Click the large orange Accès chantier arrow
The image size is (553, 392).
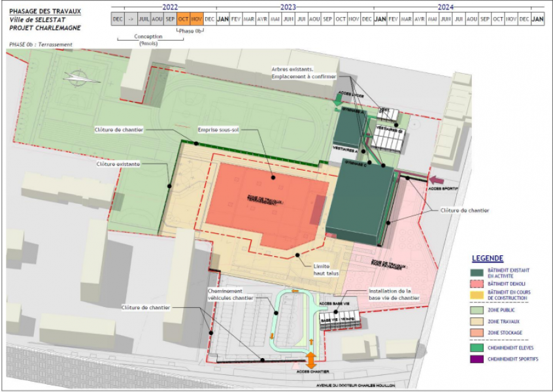(x=311, y=360)
